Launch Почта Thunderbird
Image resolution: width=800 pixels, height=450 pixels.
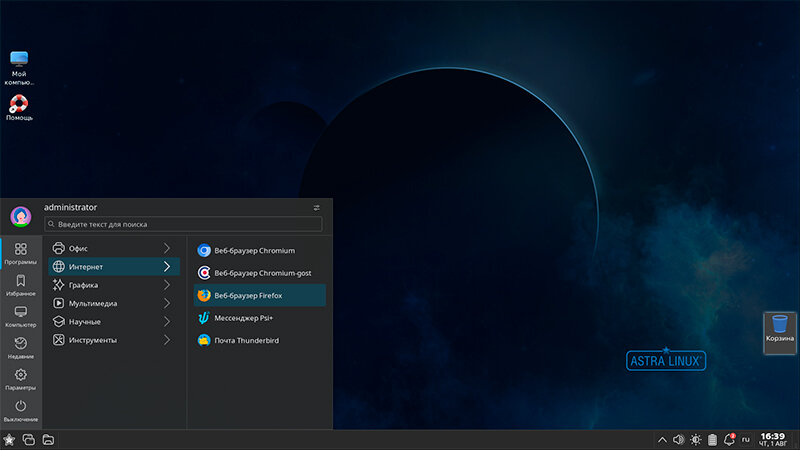(x=260, y=340)
